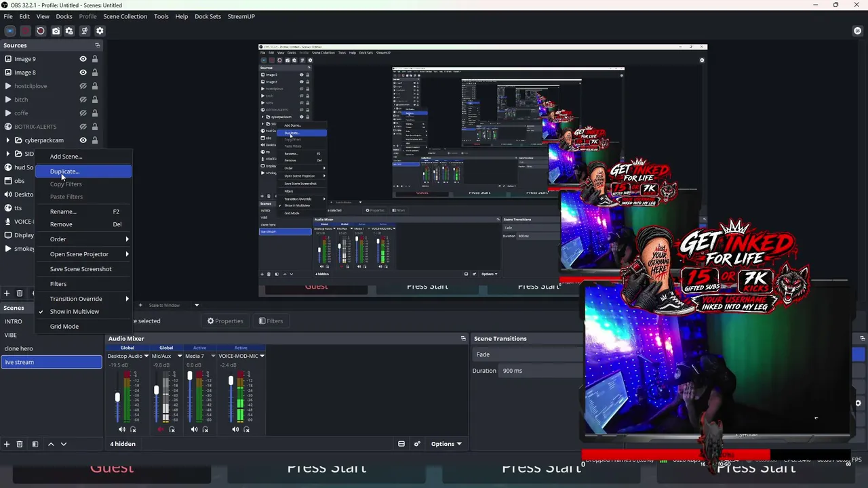Choose Add Scene from the context menu
Screen dimensions: 868x488
[83, 157]
